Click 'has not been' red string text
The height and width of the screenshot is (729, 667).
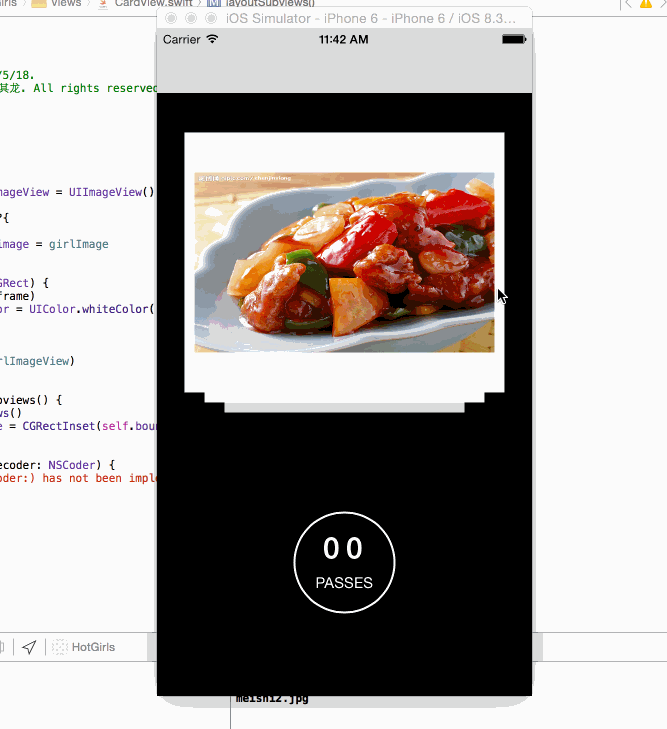click(82, 478)
